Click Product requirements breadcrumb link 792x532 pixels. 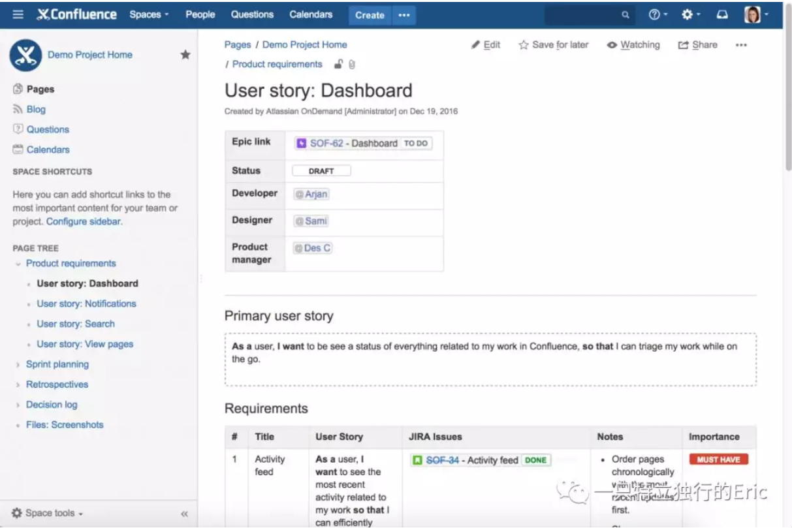(277, 65)
